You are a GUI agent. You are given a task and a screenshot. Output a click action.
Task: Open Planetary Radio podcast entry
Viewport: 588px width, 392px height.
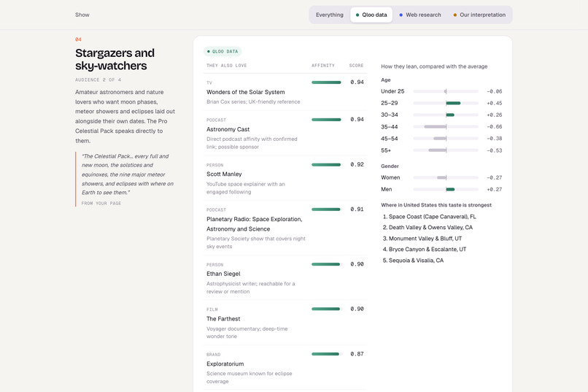[x=285, y=228]
